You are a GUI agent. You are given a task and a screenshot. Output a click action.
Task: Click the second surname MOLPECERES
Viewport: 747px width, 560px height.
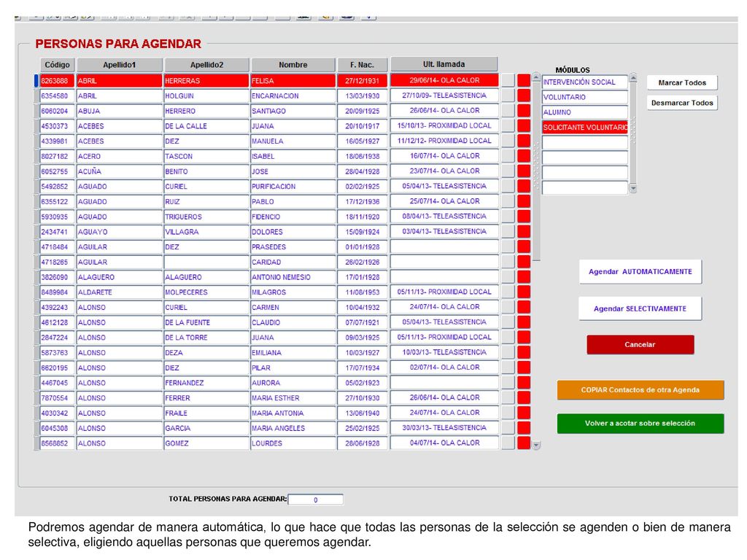point(206,292)
